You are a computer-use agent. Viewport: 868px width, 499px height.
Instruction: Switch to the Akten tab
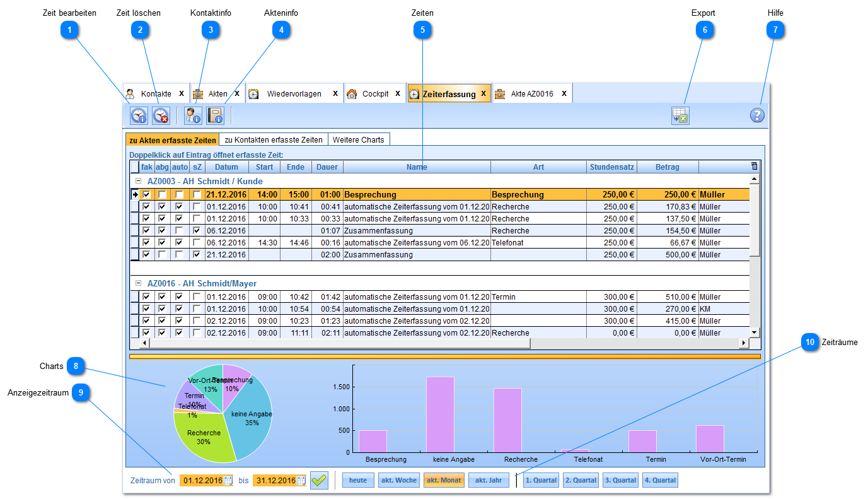click(x=217, y=93)
